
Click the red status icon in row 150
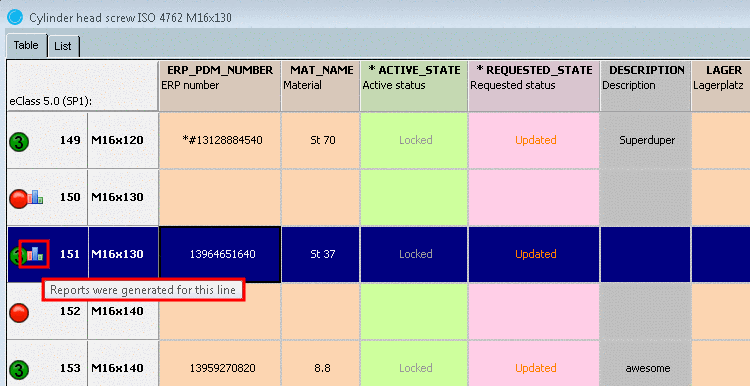(x=19, y=198)
